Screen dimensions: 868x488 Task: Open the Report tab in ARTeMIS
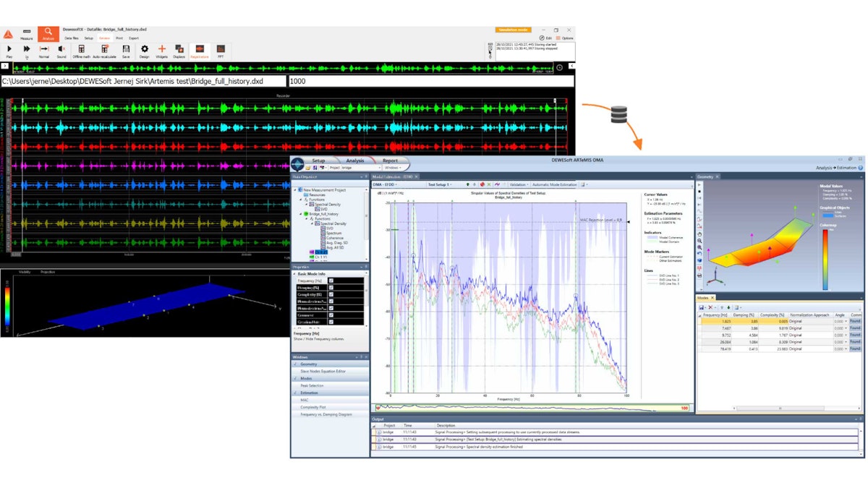click(x=390, y=160)
